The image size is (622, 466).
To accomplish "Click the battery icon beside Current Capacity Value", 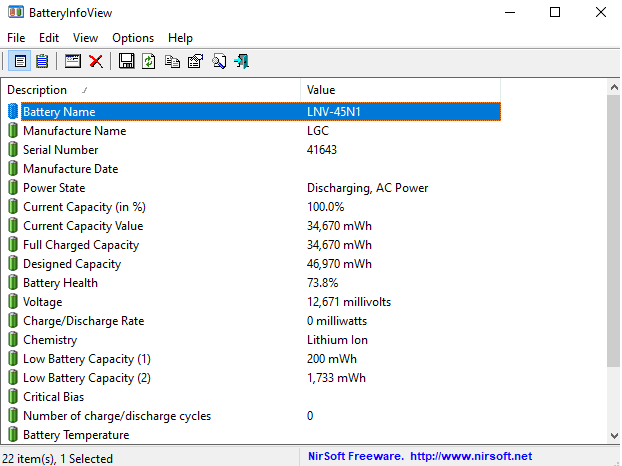I will [x=13, y=226].
